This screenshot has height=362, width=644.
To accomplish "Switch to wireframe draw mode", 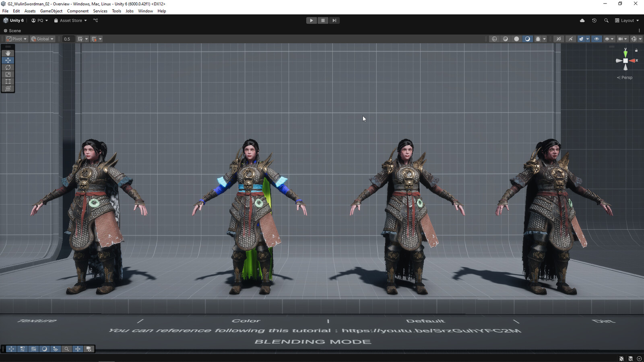I will click(x=494, y=39).
